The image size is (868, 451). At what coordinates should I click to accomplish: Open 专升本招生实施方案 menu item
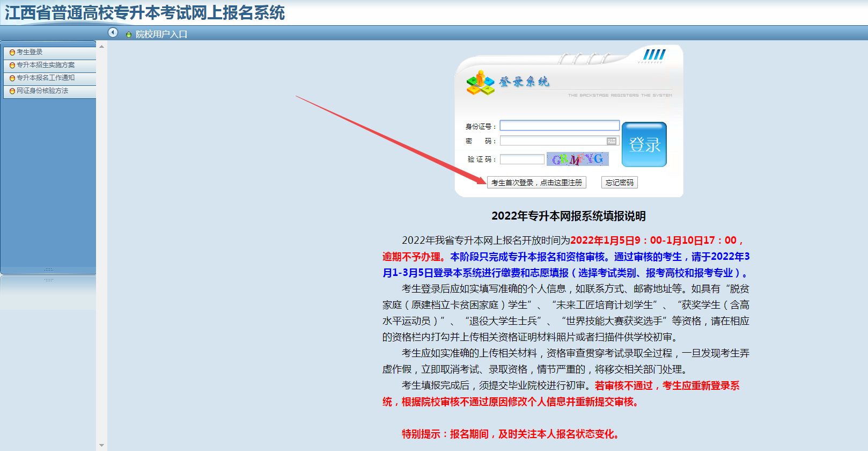(x=46, y=65)
